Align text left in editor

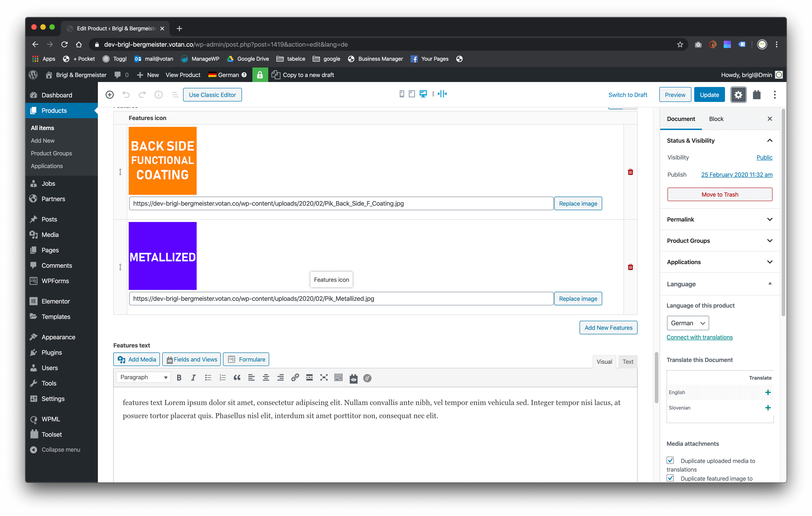click(251, 378)
